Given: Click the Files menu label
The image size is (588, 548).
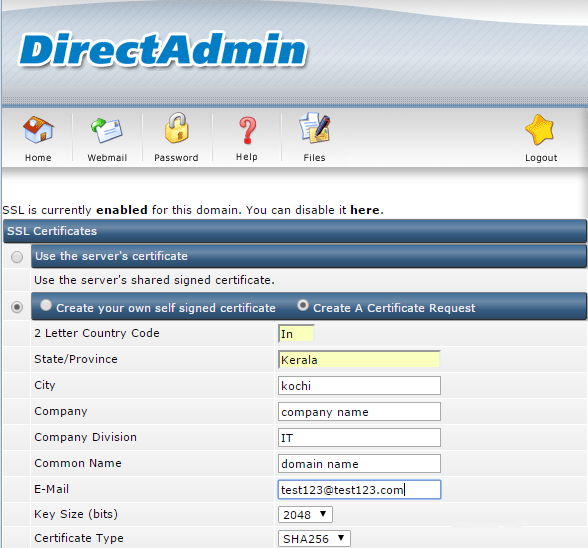Looking at the screenshot, I should tap(314, 158).
